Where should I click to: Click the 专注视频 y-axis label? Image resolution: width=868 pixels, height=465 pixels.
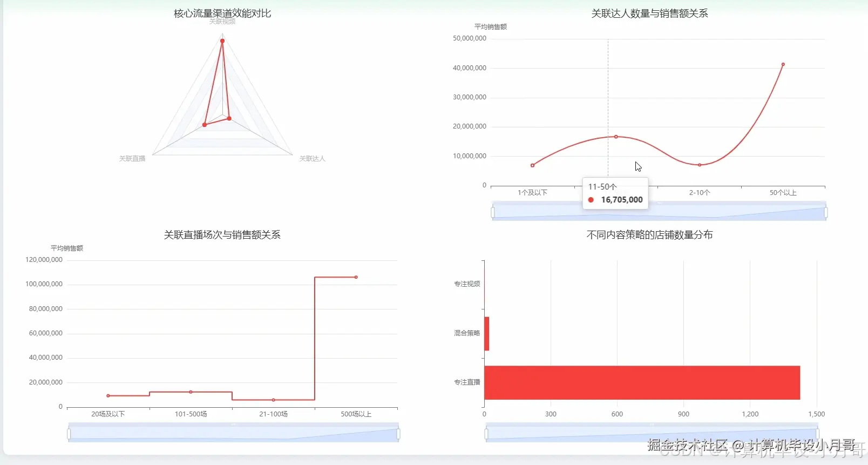467,284
